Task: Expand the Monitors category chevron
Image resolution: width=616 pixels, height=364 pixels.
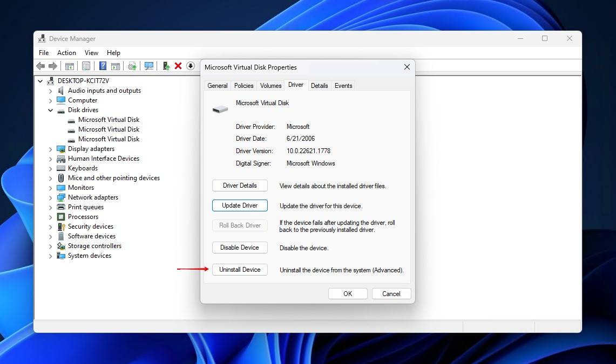Action: pyautogui.click(x=50, y=188)
